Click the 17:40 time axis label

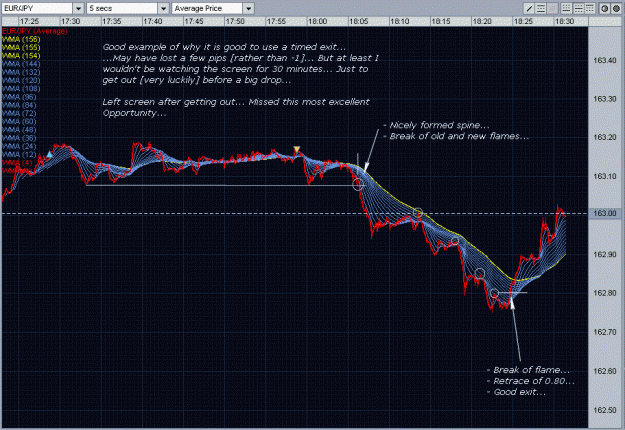point(153,21)
